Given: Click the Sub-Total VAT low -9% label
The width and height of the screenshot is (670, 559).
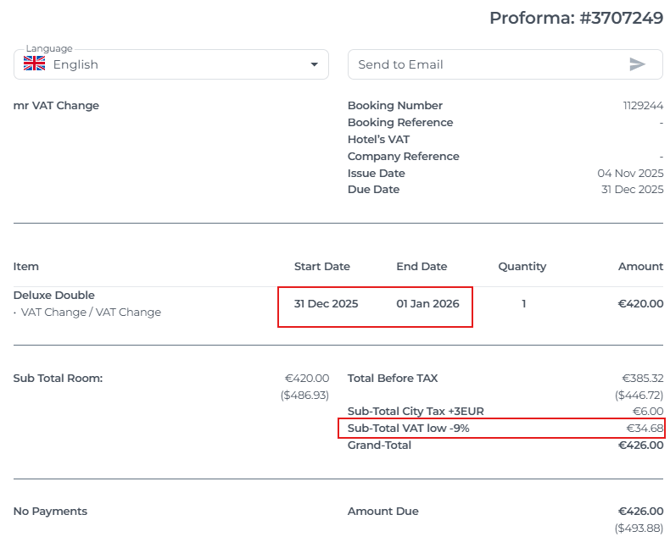Looking at the screenshot, I should pos(408,428).
